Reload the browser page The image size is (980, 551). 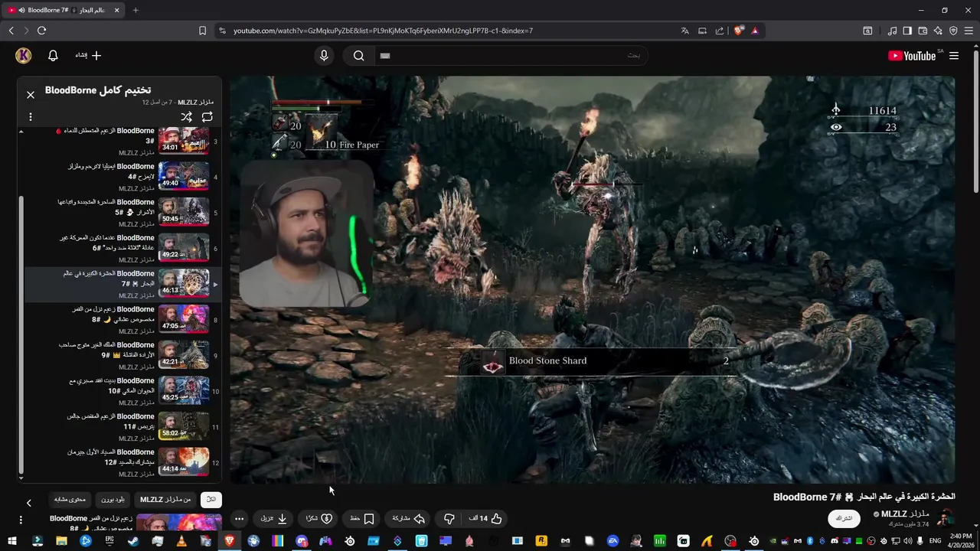pyautogui.click(x=41, y=31)
